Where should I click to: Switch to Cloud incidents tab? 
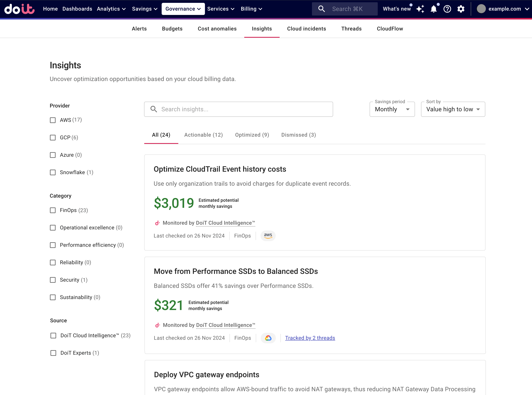[x=306, y=29]
